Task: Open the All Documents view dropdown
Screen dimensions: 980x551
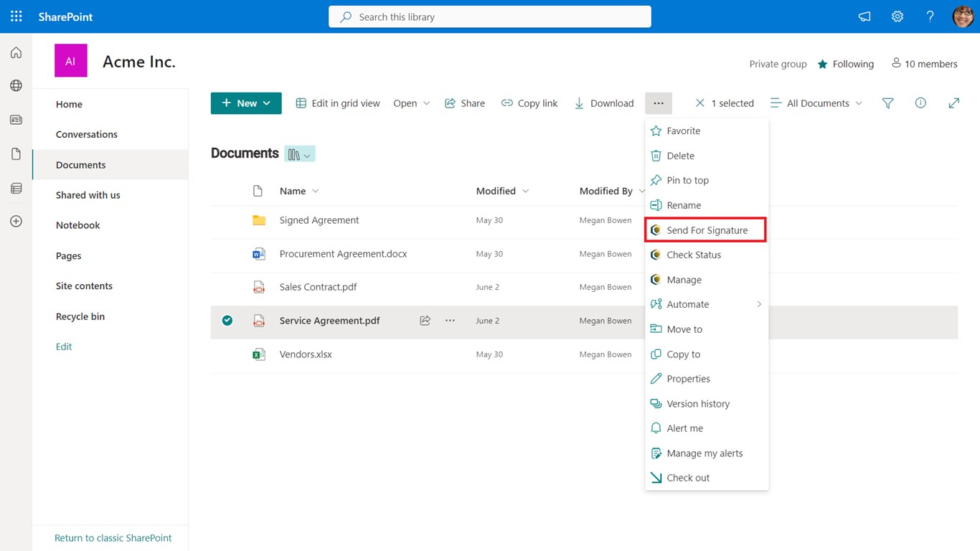Action: pos(816,103)
